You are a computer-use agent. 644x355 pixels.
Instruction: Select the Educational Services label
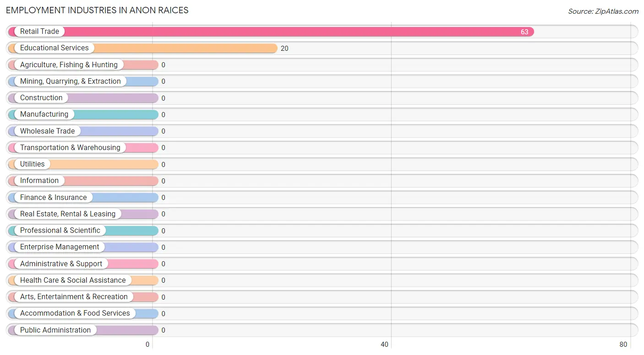coord(54,48)
